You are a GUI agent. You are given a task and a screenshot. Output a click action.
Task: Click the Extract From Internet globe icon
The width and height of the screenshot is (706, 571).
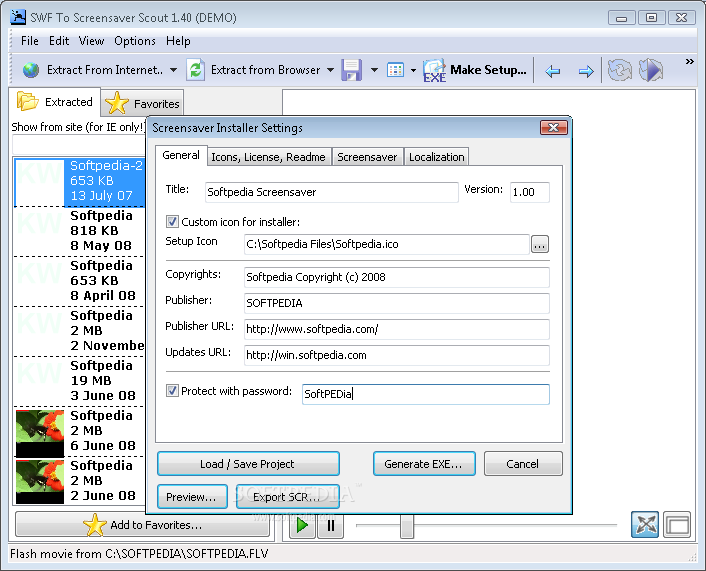[31, 70]
